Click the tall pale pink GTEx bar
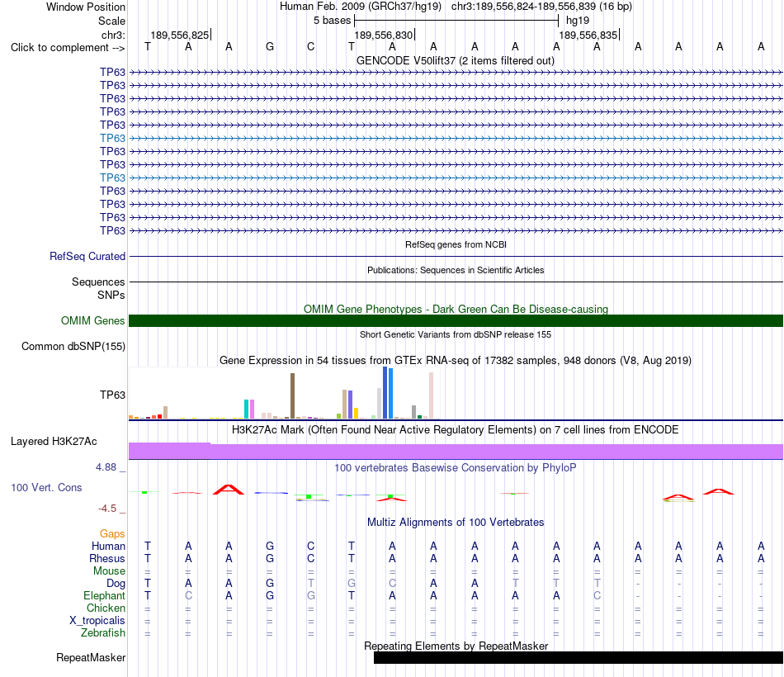This screenshot has height=677, width=784. pyautogui.click(x=431, y=395)
